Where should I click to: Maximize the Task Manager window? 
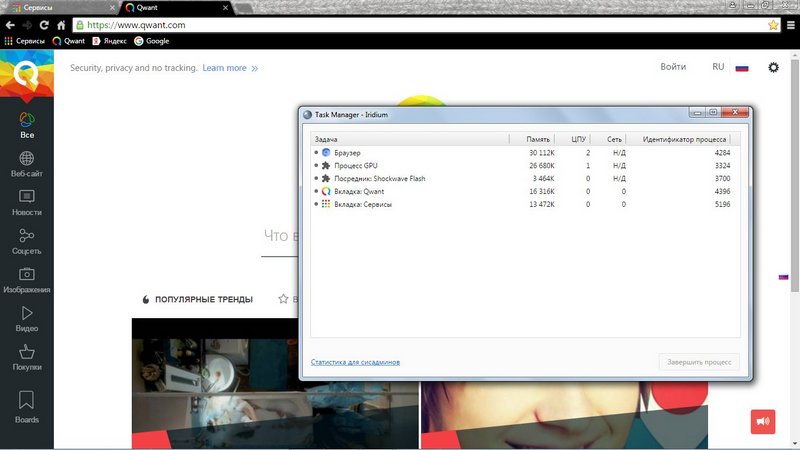coord(713,112)
